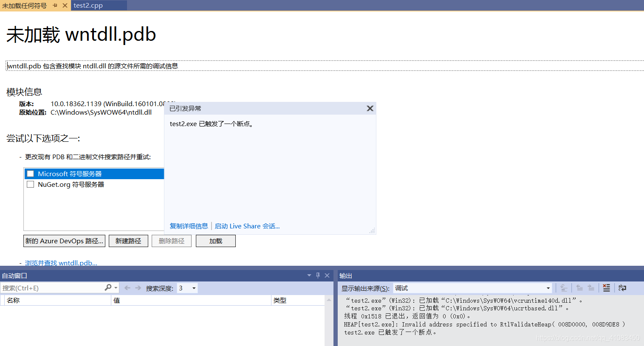Click the 值 column header
This screenshot has width=644, height=346.
point(191,300)
